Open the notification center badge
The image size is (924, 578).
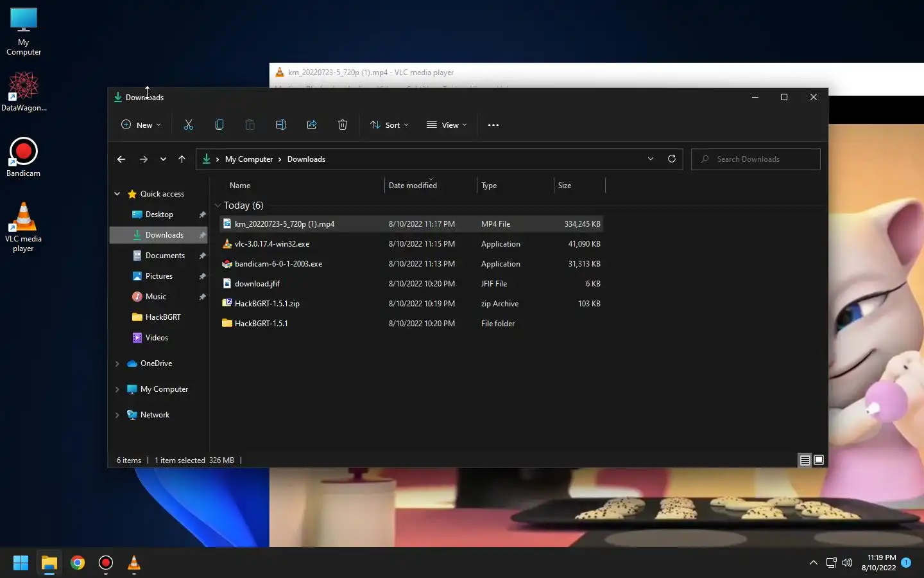coord(906,563)
